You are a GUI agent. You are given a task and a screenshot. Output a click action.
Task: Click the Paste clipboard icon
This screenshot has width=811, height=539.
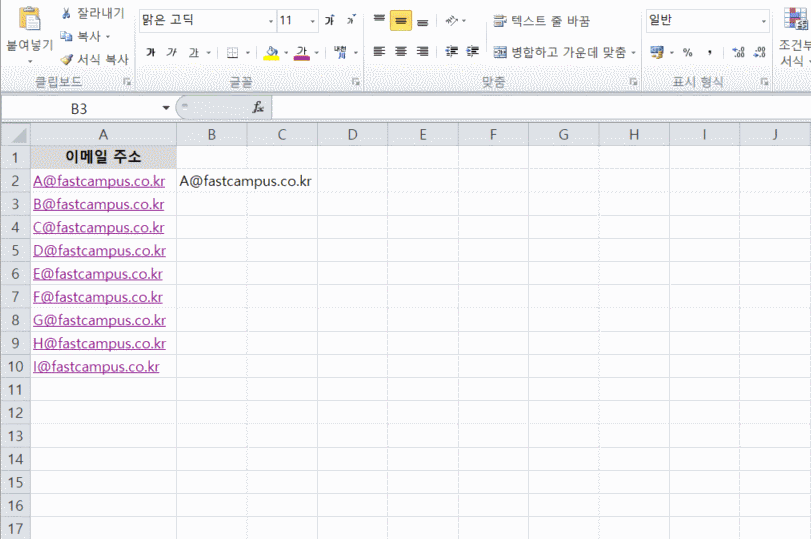[29, 19]
